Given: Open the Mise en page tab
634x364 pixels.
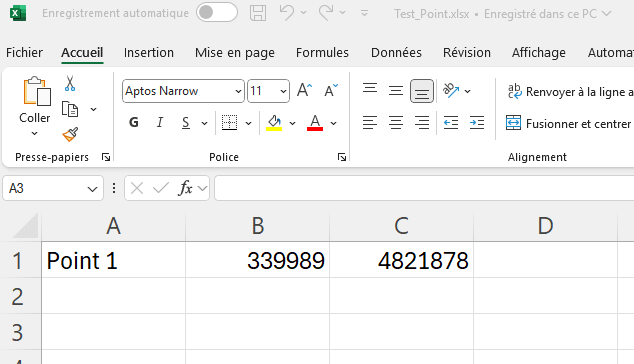Looking at the screenshot, I should pyautogui.click(x=235, y=53).
